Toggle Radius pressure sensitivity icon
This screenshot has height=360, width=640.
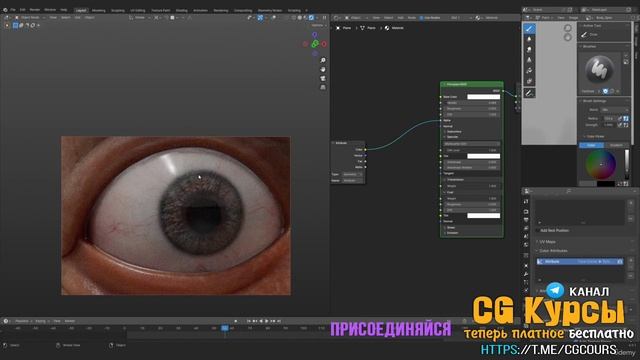(620, 118)
